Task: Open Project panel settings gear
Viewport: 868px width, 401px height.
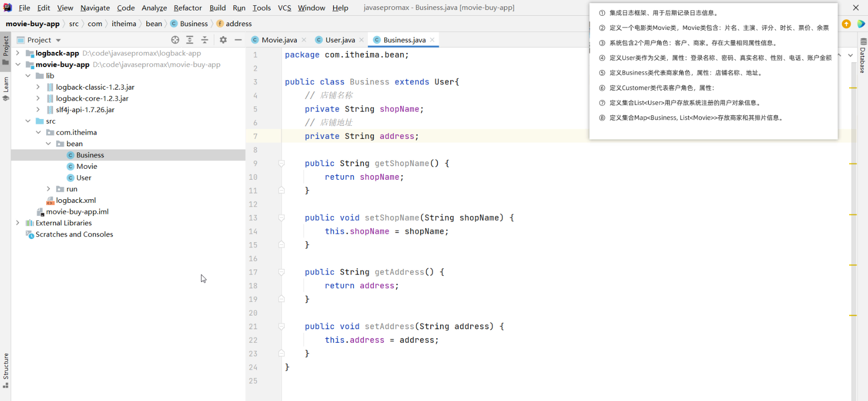Action: click(223, 40)
